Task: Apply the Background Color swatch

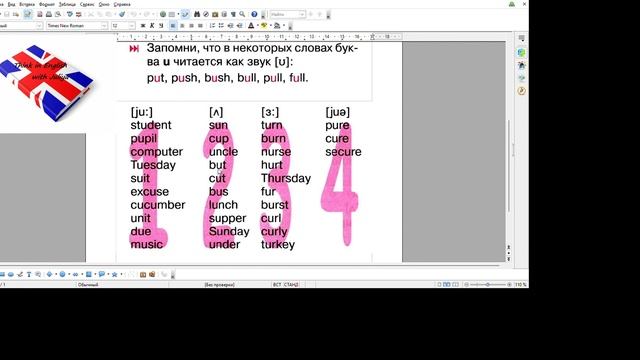Action: pos(277,25)
